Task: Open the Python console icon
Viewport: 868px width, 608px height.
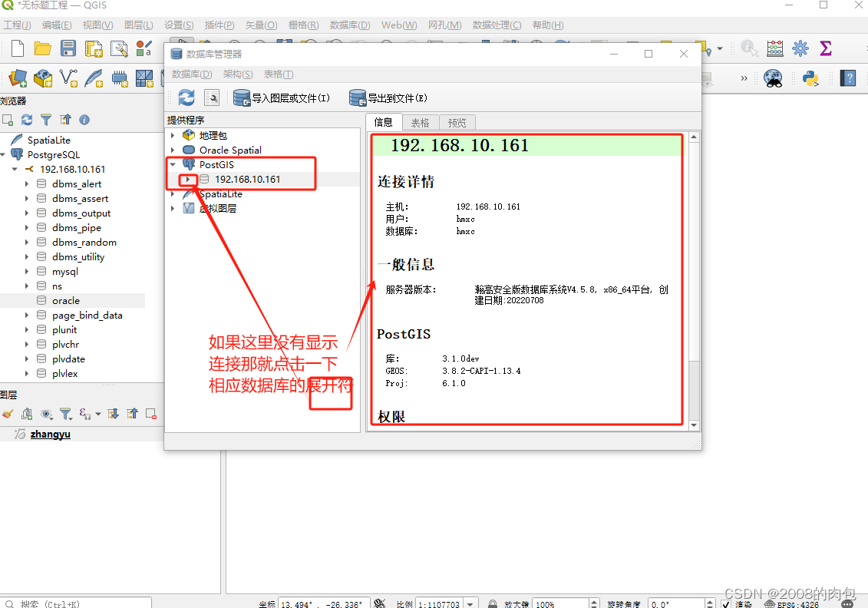Action: coord(811,78)
